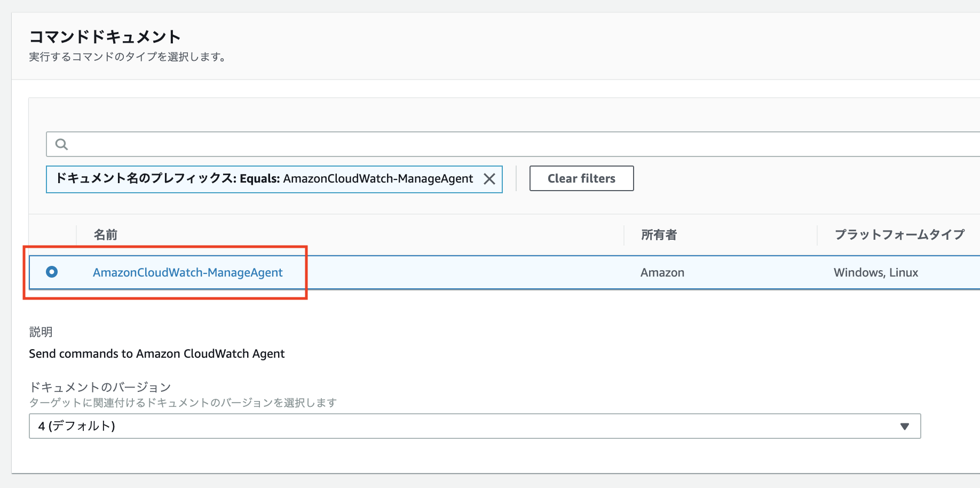
Task: Remove the AmazonCloudWatch-ManageAgent filter with X
Action: (x=489, y=179)
